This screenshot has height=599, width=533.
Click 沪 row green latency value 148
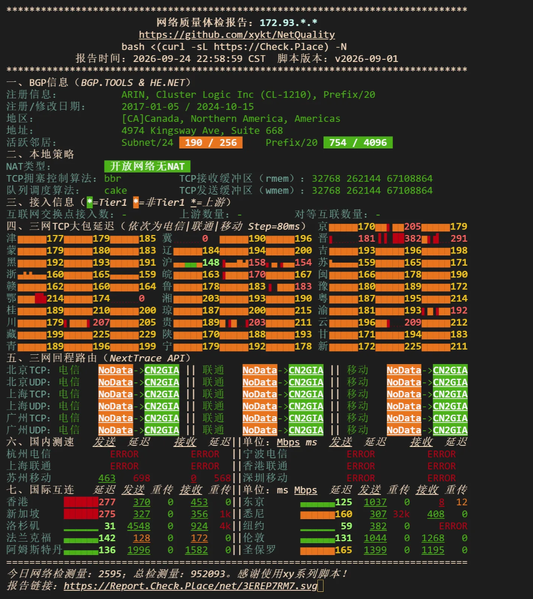[x=211, y=262]
